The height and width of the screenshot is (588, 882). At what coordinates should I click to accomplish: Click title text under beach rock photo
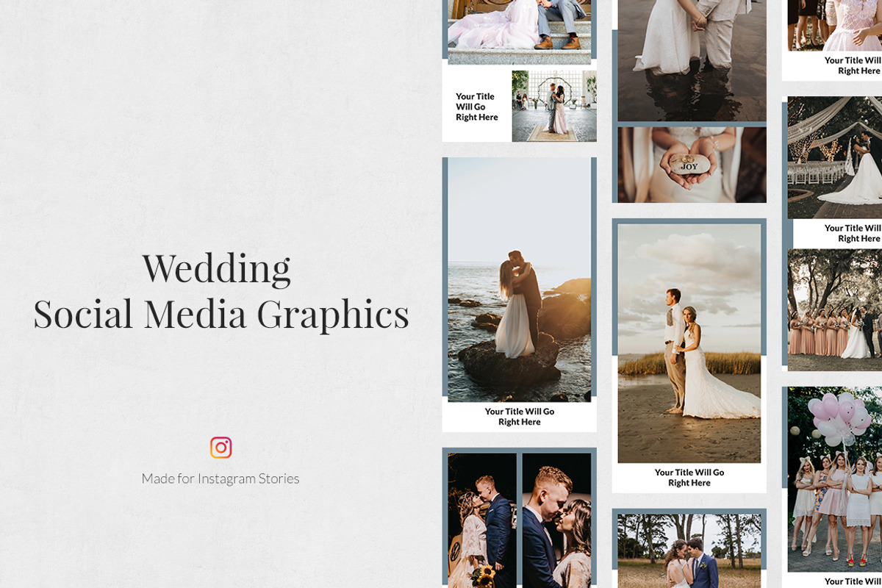(520, 417)
